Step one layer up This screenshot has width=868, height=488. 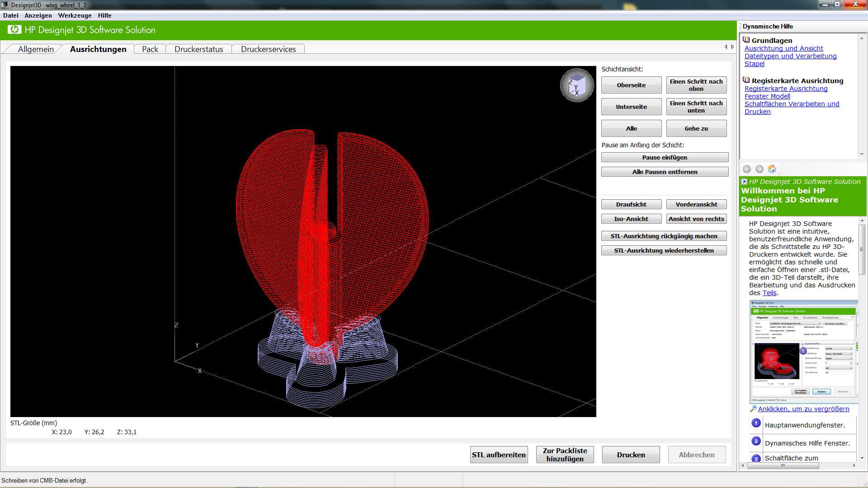696,85
